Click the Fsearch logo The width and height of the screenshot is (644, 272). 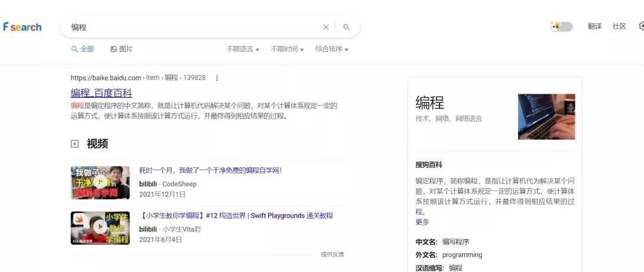(x=22, y=27)
